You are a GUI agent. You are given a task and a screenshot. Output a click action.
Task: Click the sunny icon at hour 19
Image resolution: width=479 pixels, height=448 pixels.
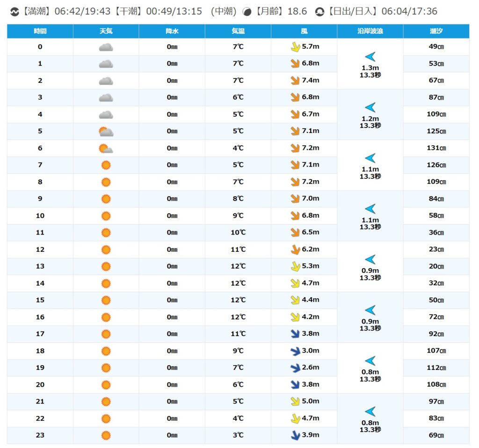click(x=106, y=368)
